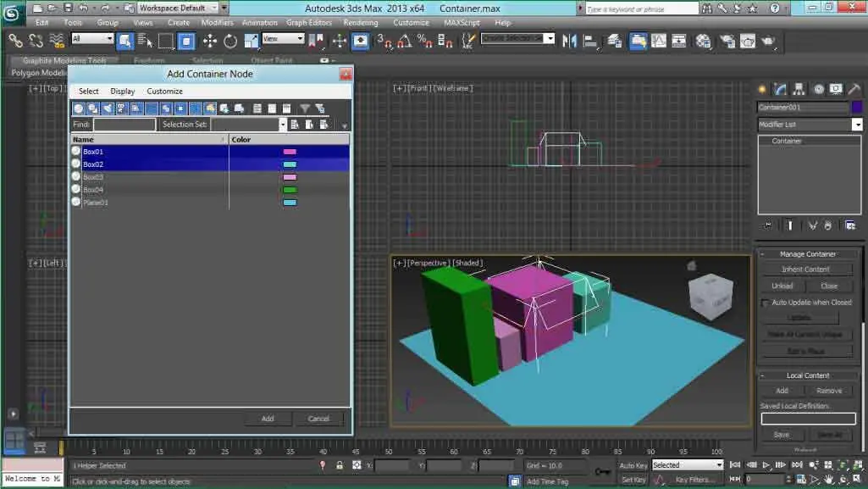Open the Rendering menu
868x489 pixels.
[361, 23]
